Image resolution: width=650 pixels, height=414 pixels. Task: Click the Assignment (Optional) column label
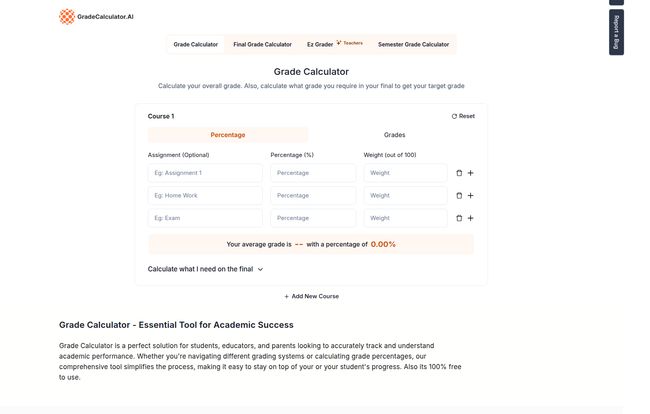pos(178,155)
